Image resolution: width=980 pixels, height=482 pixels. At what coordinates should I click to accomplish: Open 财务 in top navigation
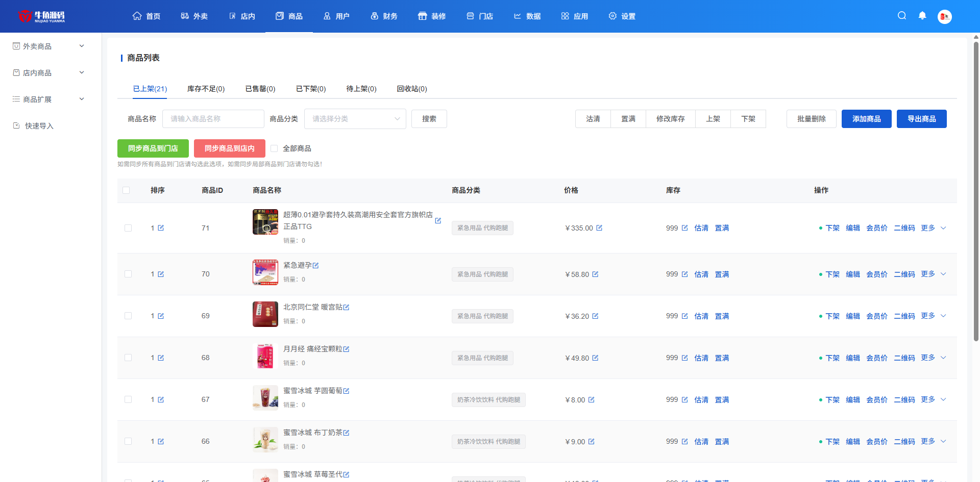pyautogui.click(x=384, y=16)
